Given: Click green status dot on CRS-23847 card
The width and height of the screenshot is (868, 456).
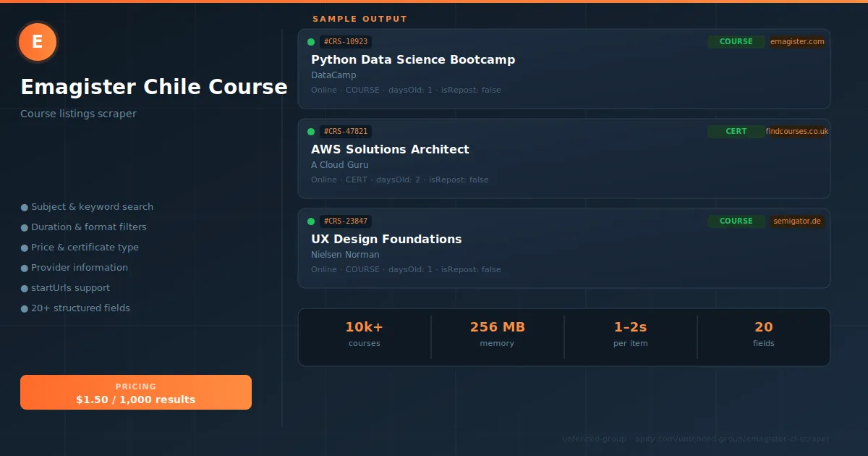Looking at the screenshot, I should pyautogui.click(x=311, y=221).
